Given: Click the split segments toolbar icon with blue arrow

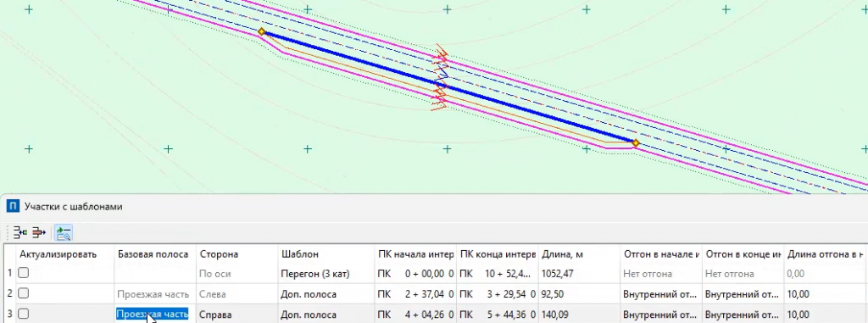Looking at the screenshot, I should point(39,232).
